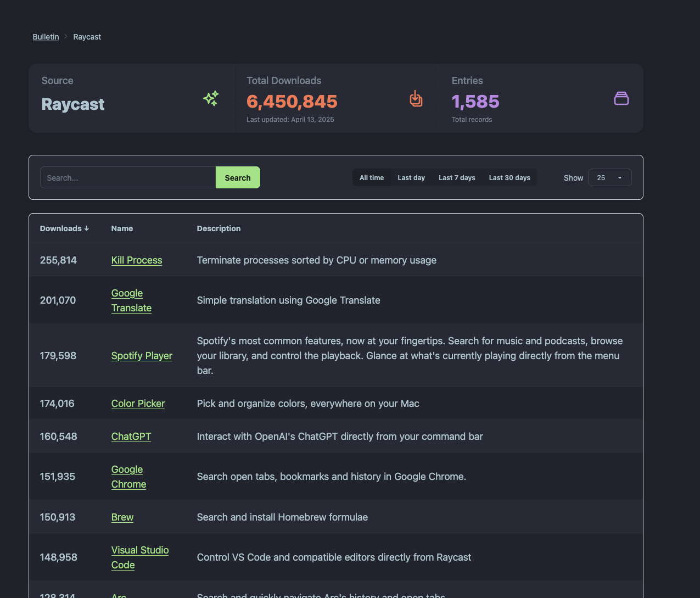Open Visual Studio Code extension link
Screen dimensions: 700x598
coord(139,557)
